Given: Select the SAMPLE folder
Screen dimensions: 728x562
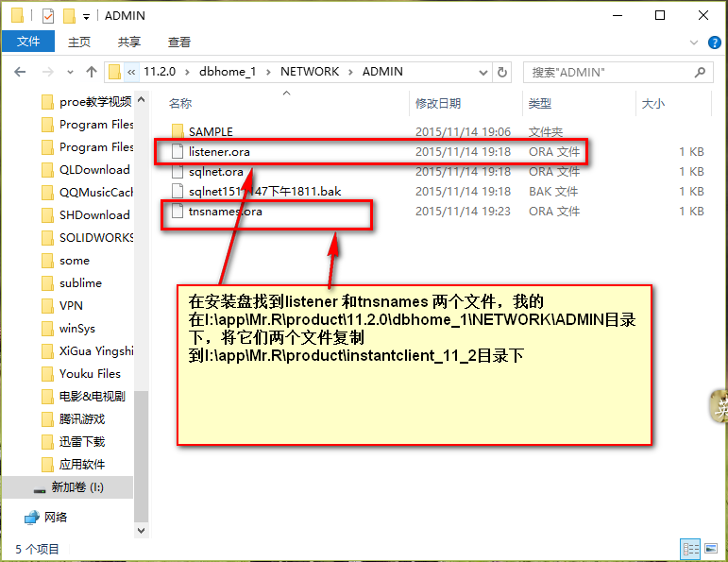Looking at the screenshot, I should tap(211, 132).
